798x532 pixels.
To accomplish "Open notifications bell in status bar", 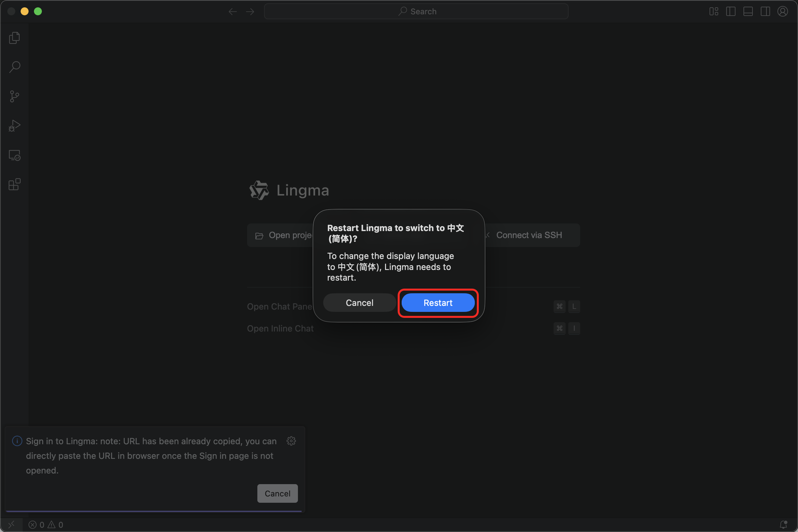I will 783,525.
